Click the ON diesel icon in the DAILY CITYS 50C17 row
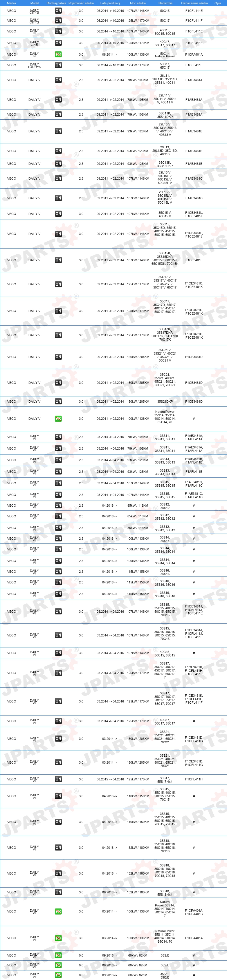This screenshot has height=980, width=227. click(x=58, y=21)
